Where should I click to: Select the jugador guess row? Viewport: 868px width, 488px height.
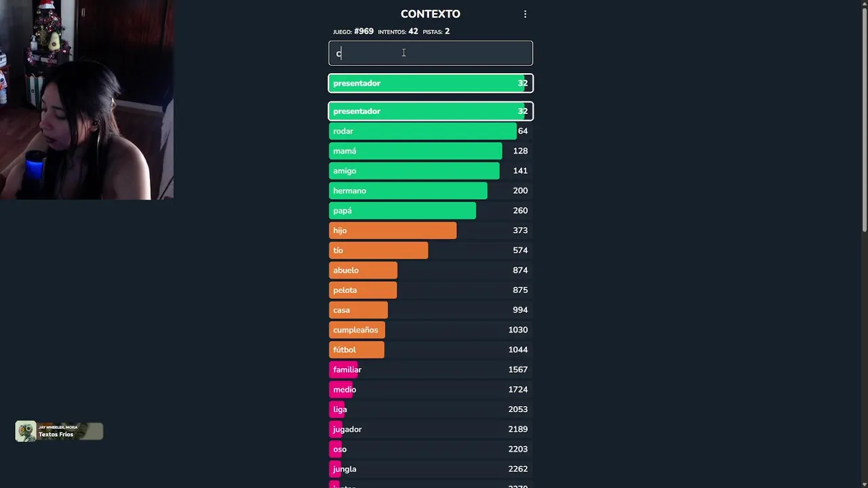(431, 429)
